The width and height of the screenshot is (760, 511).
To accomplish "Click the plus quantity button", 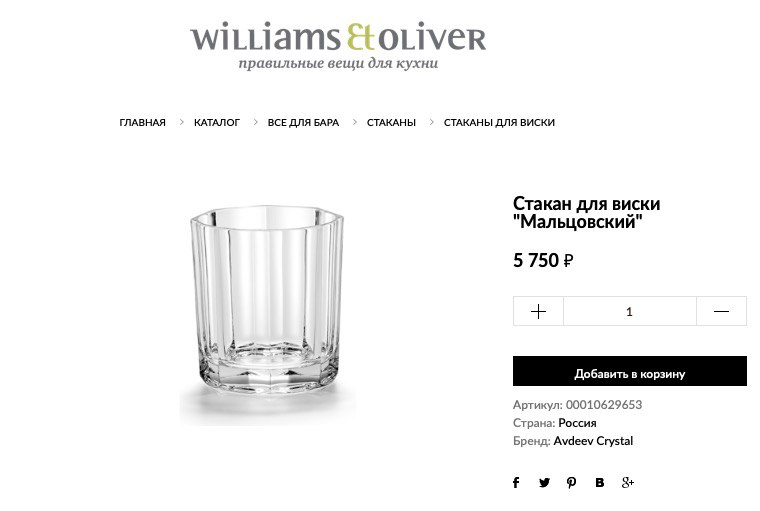I will click(538, 311).
